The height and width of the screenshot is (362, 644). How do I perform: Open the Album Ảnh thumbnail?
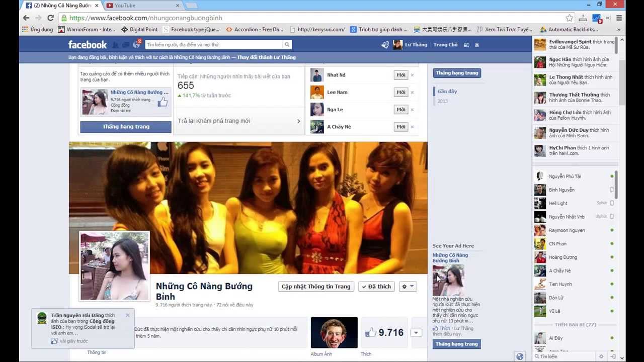click(334, 333)
